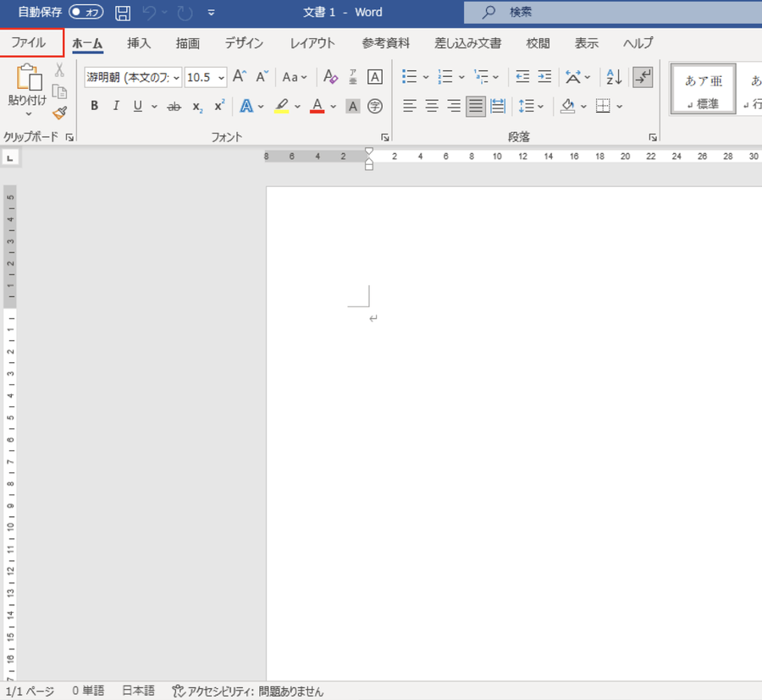
Task: Open the 段落 dialog launcher
Action: [x=653, y=137]
